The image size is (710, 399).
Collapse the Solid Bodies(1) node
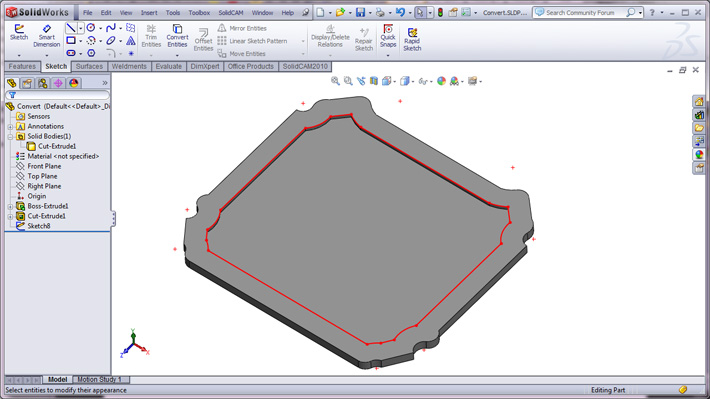[10, 136]
